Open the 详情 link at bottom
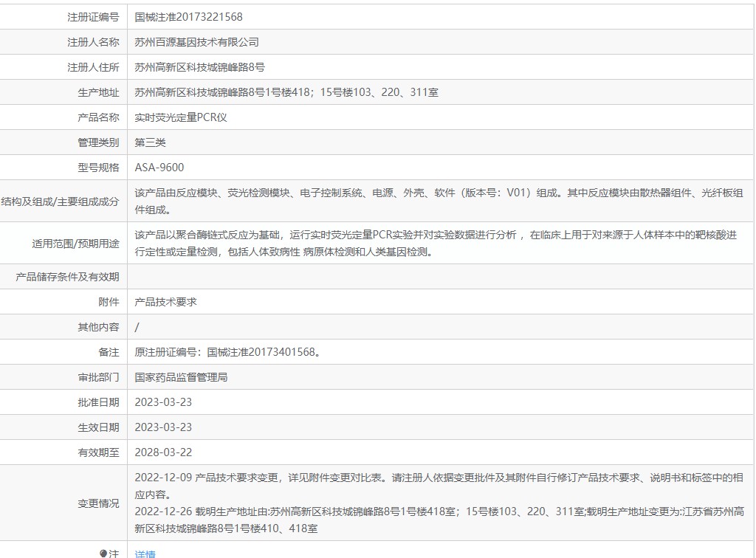This screenshot has width=756, height=558. 145,554
